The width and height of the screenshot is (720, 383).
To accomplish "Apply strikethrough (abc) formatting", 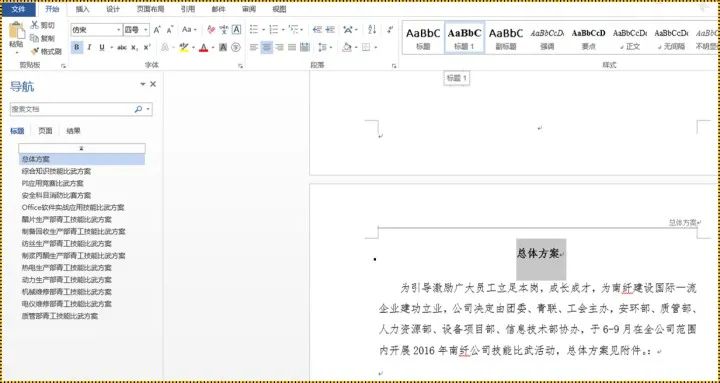I will pyautogui.click(x=122, y=47).
